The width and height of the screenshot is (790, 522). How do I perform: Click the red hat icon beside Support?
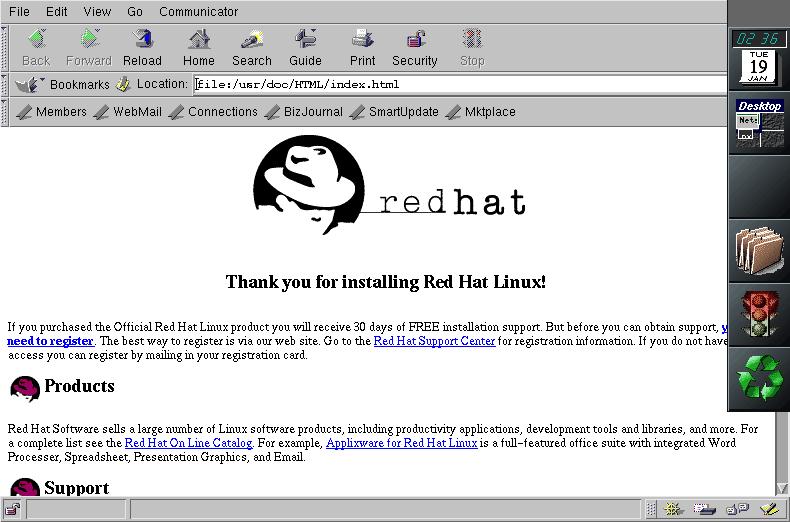point(25,487)
